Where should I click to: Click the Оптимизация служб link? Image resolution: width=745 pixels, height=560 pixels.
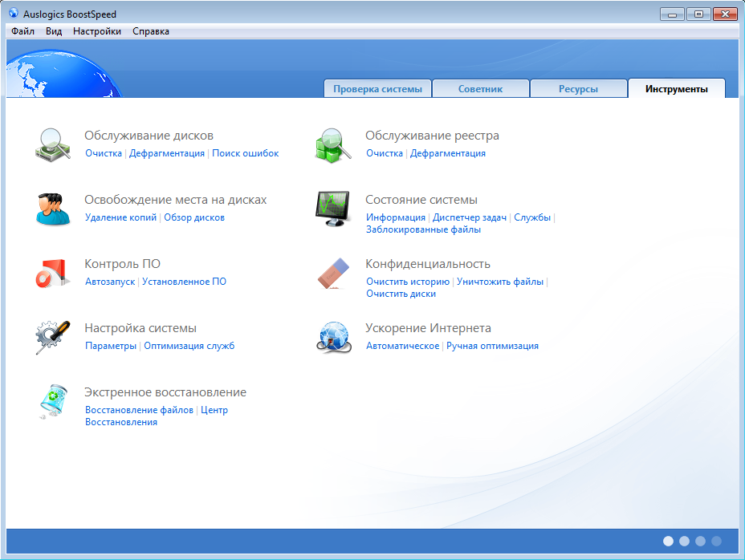tap(189, 346)
